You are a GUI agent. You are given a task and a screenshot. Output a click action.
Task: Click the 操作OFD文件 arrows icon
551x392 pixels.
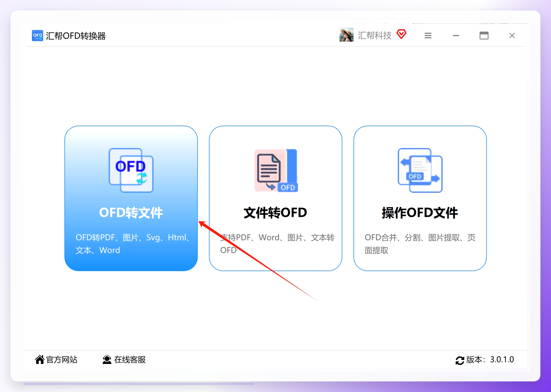(420, 170)
